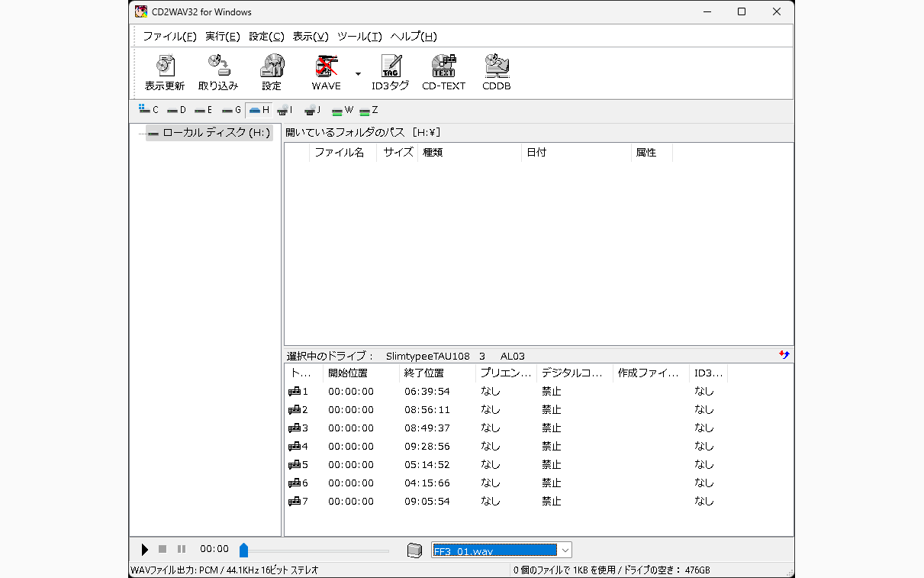
Task: Click the red-blue arrow drive refresh icon
Action: pyautogui.click(x=784, y=355)
